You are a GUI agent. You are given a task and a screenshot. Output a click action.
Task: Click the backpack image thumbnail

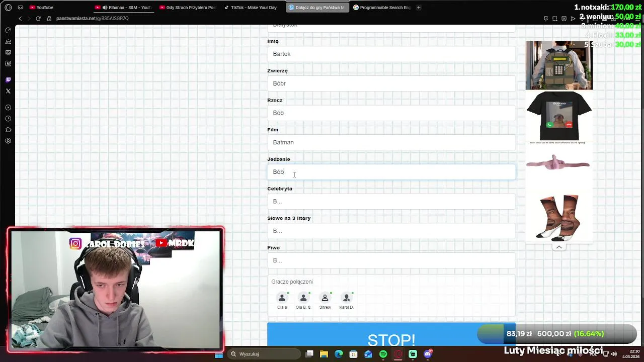(x=559, y=65)
